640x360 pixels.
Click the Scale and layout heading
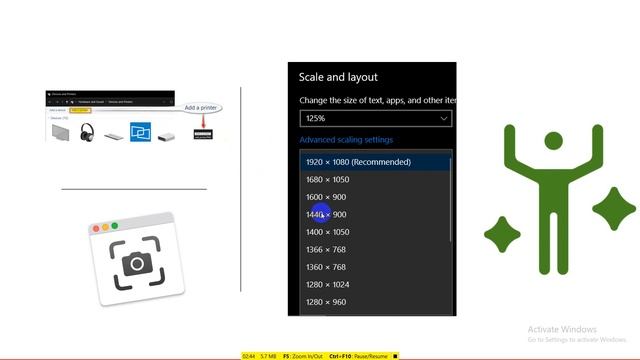tap(338, 77)
